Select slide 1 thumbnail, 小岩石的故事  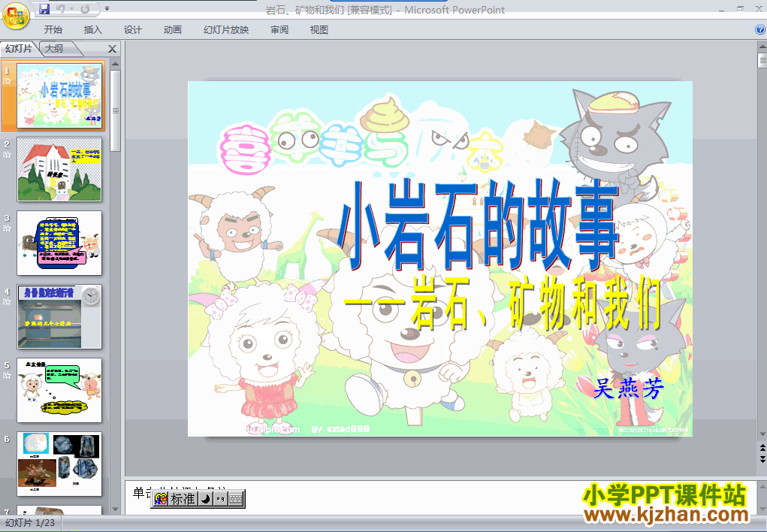(59, 96)
